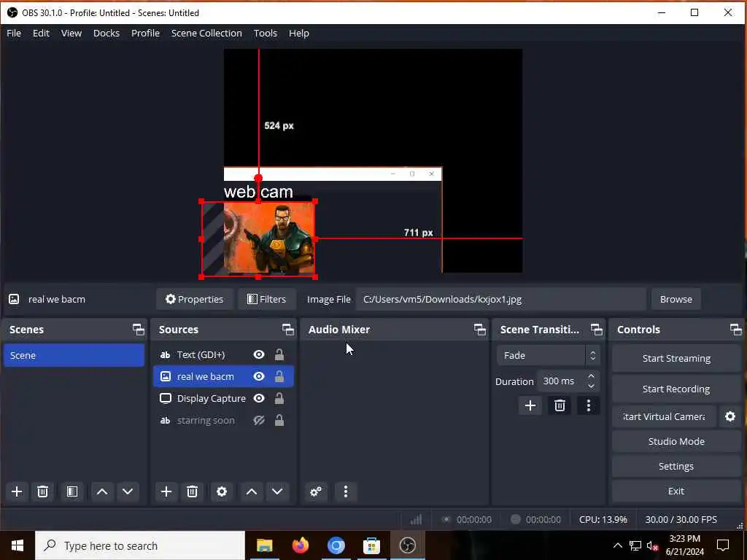Viewport: 747px width, 560px height.
Task: Open advanced audio properties gears icon
Action: point(315,491)
